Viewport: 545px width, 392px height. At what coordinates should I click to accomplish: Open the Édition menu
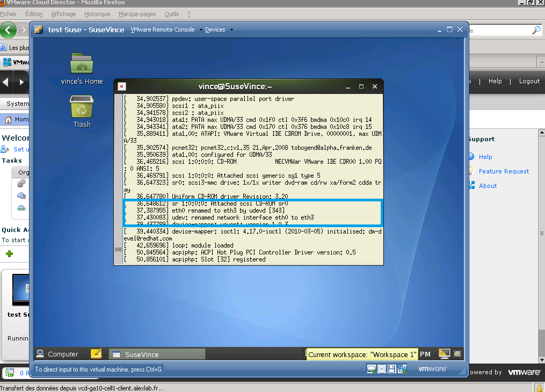click(34, 14)
